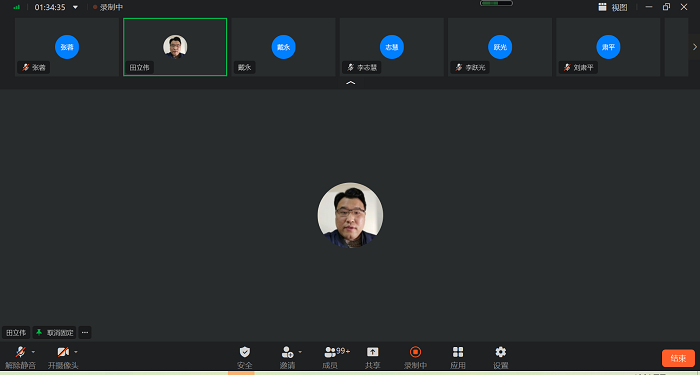The height and width of the screenshot is (375, 700).
Task: Collapse the participant thumbnail strip
Action: point(350,83)
